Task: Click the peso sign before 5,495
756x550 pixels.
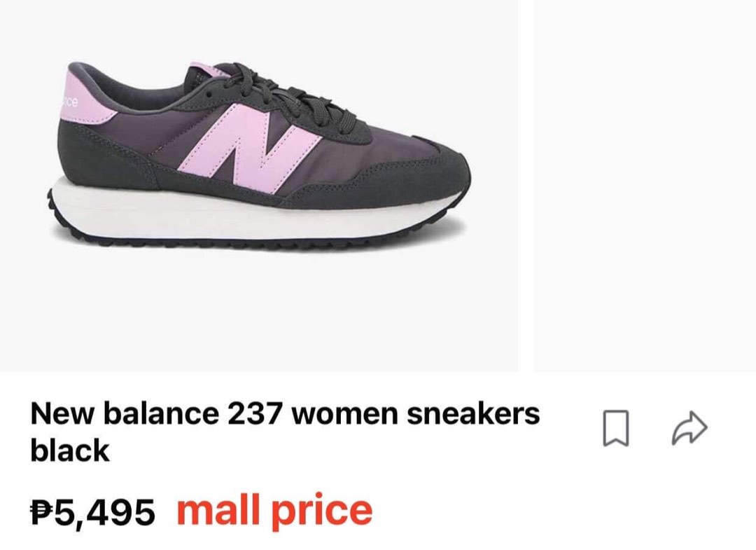Action: click(x=41, y=512)
